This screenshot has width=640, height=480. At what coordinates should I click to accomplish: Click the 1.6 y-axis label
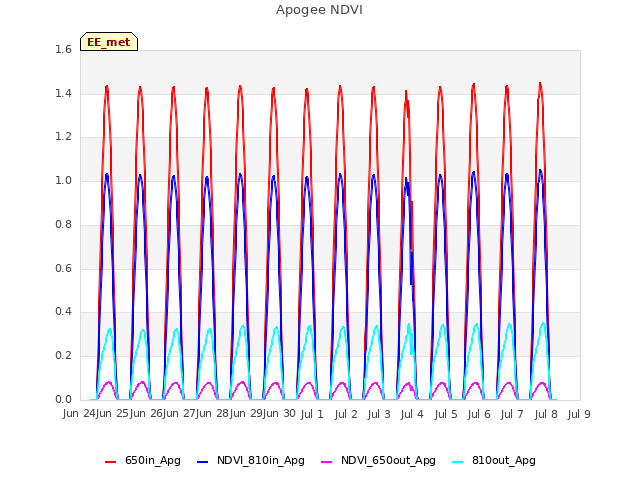click(63, 50)
